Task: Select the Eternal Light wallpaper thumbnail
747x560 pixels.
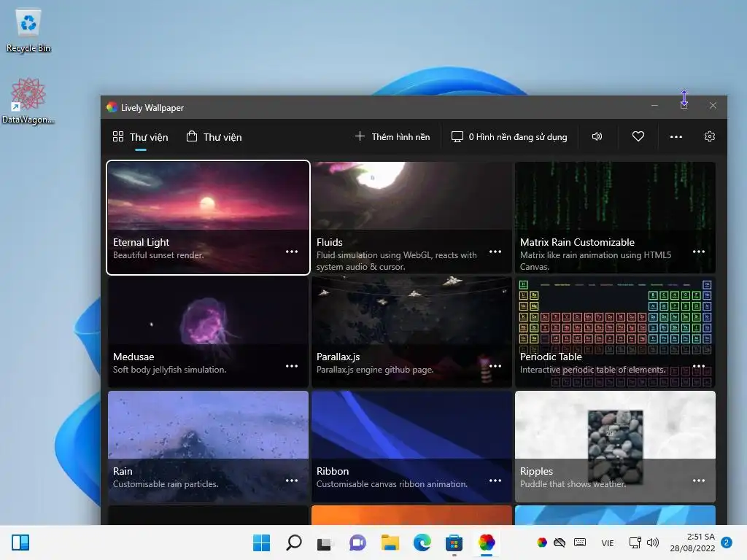Action: tap(208, 217)
